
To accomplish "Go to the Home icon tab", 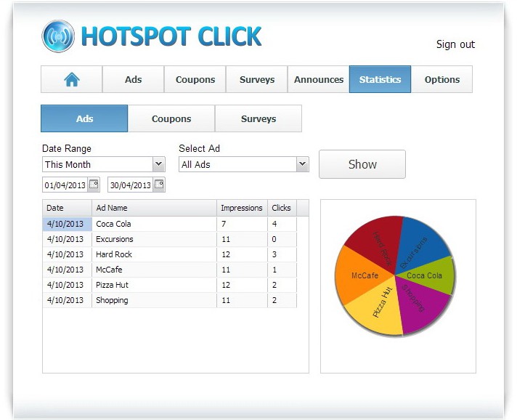I will [x=72, y=79].
